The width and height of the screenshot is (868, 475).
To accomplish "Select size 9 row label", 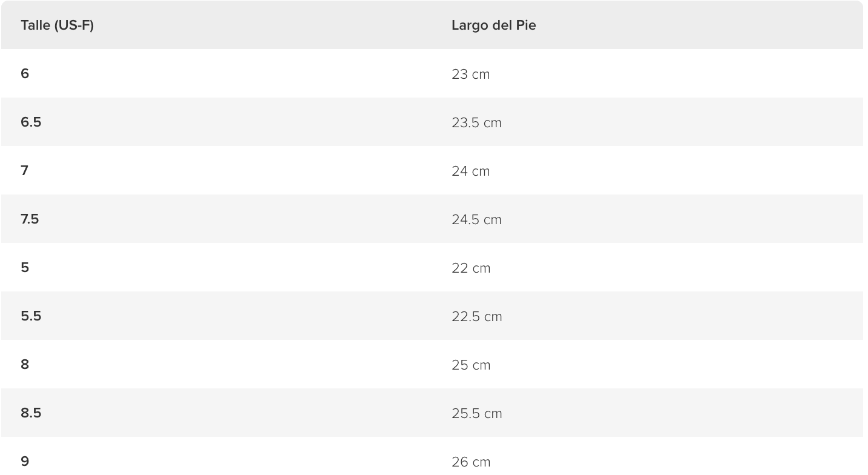I will [25, 461].
